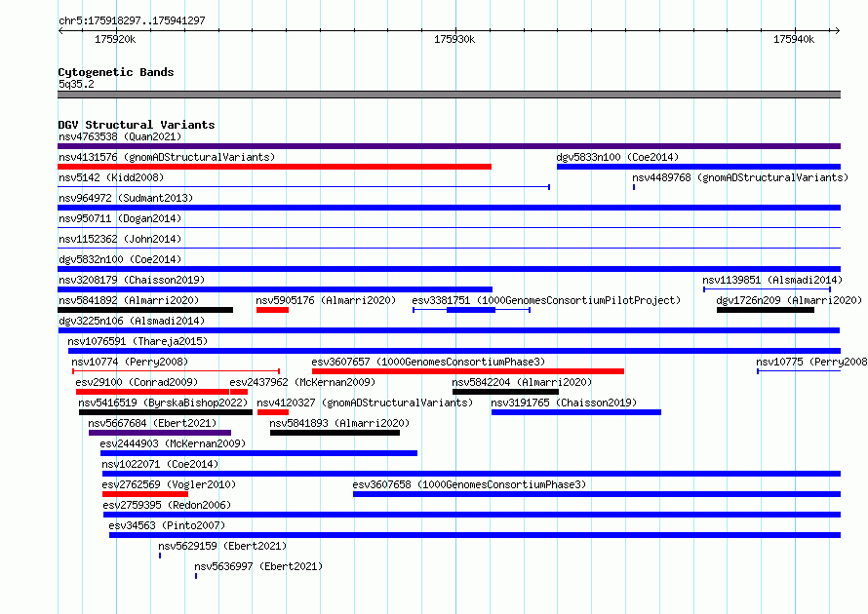This screenshot has width=868, height=614.
Task: Select the purple bar under nsv5667684
Action: click(160, 433)
